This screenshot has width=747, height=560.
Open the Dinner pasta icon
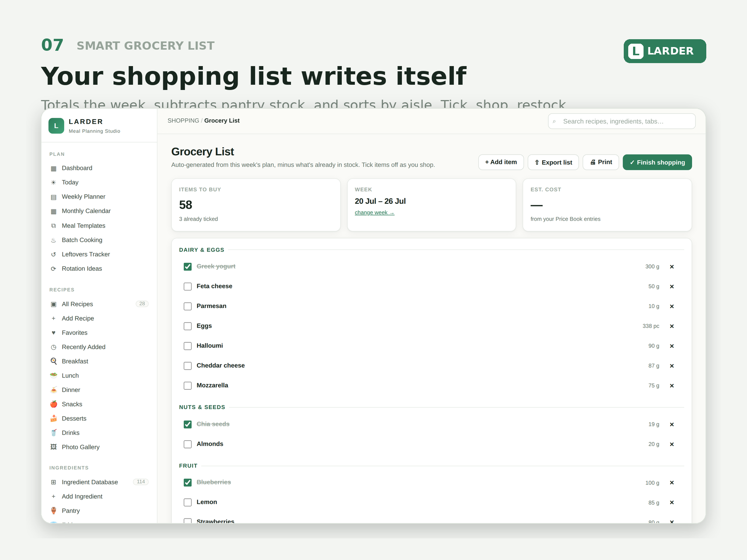pyautogui.click(x=53, y=390)
